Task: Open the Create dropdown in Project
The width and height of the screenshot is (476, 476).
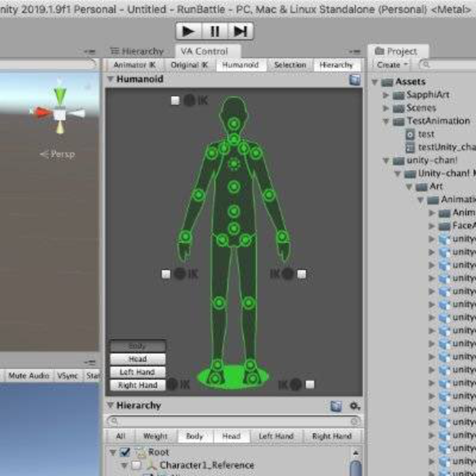Action: click(x=392, y=65)
